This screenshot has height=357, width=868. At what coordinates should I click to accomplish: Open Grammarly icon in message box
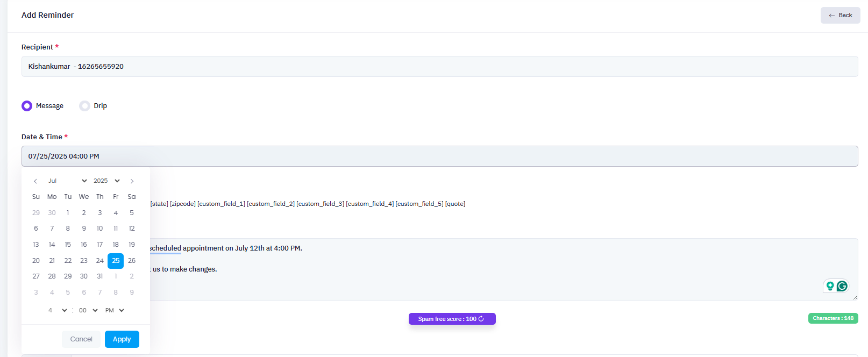coord(842,286)
